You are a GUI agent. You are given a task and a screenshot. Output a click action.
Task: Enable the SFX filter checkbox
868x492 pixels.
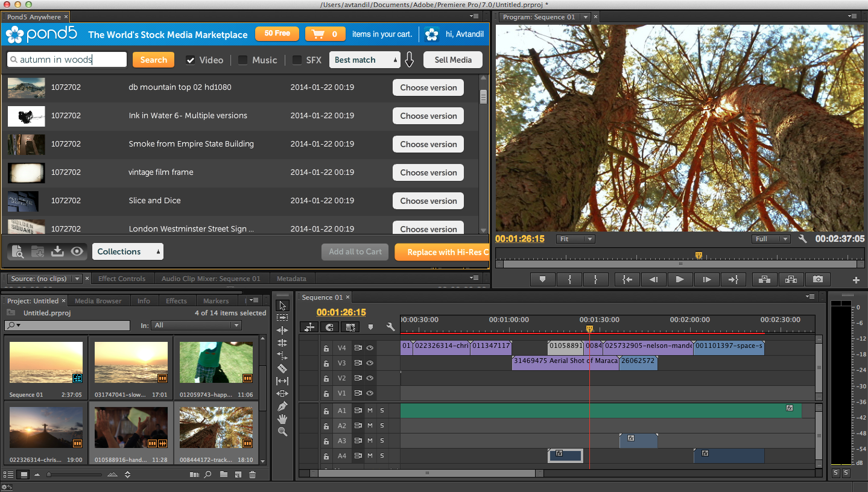[297, 60]
